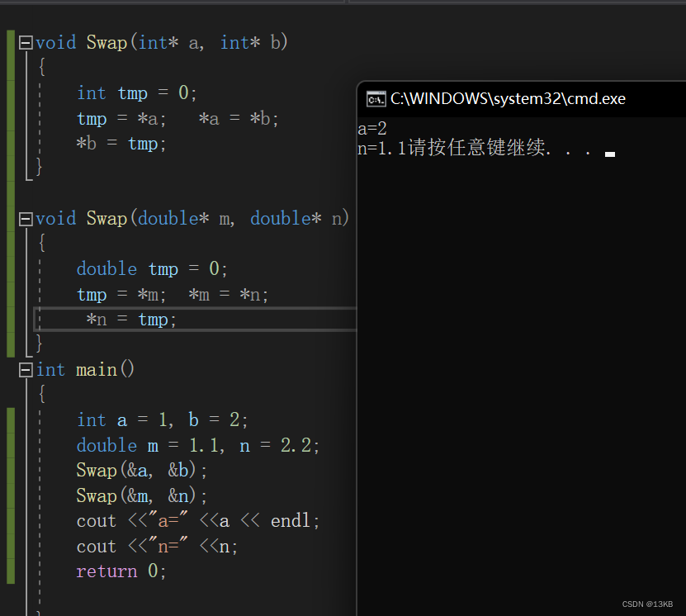Click the '*a = *b;' statement
The height and width of the screenshot is (616, 686).
coord(239,119)
